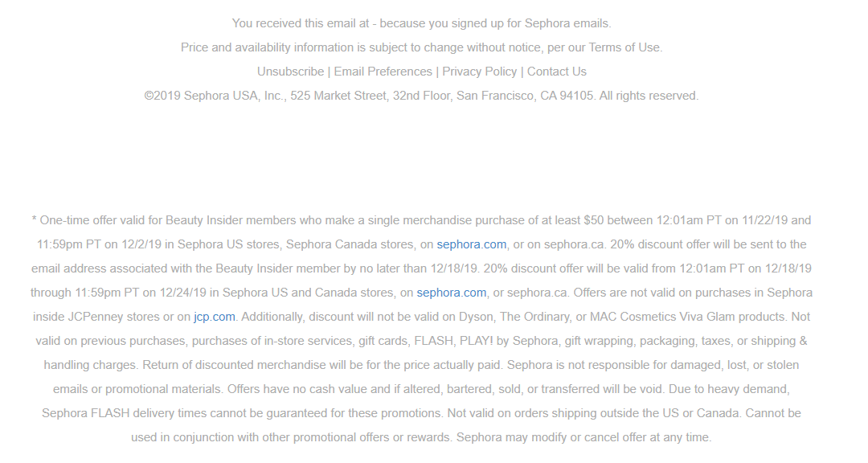Image resolution: width=868 pixels, height=463 pixels.
Task: Click sephora.com link after 'US and Canada stores, on'
Action: (x=451, y=293)
